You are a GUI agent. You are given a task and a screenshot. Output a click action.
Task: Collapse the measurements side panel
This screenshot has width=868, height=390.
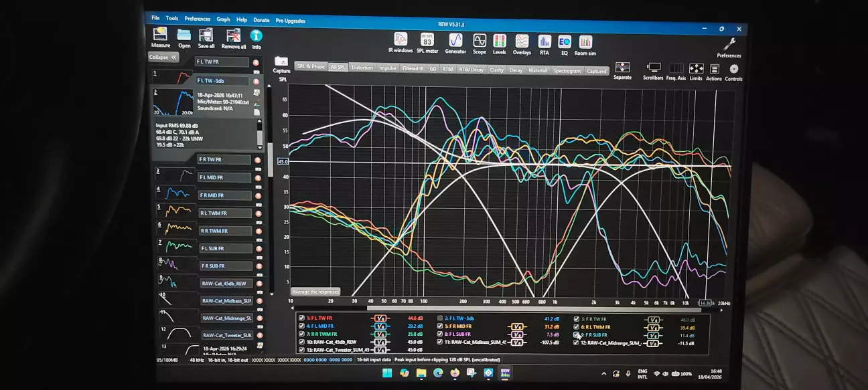pyautogui.click(x=163, y=58)
